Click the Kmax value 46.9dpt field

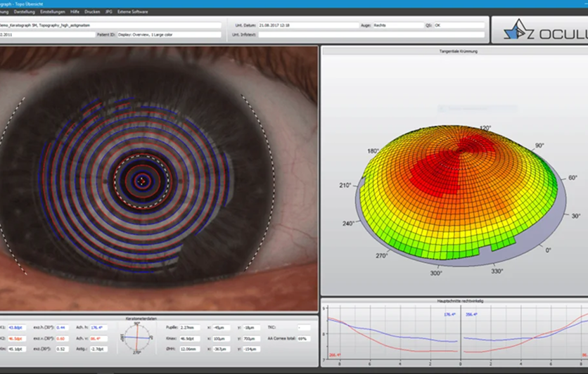(x=189, y=338)
